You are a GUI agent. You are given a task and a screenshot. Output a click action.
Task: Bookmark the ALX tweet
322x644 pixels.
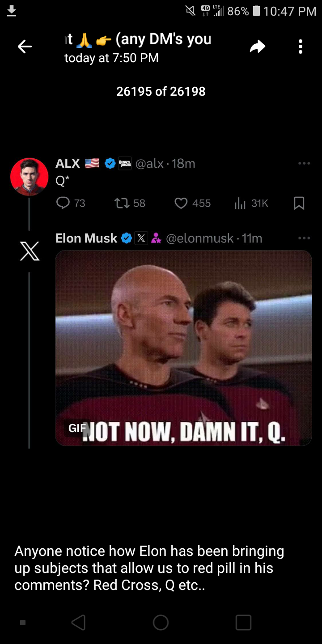299,203
